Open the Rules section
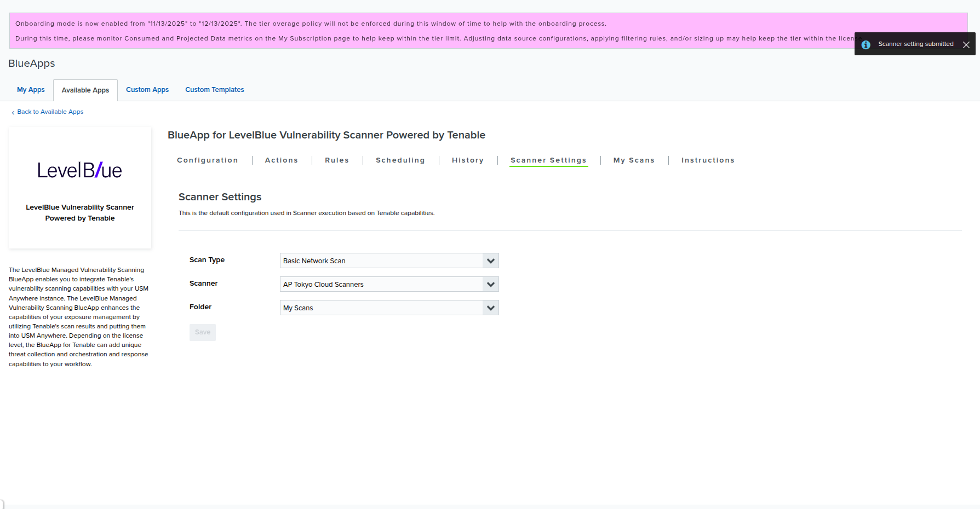Image resolution: width=980 pixels, height=509 pixels. pyautogui.click(x=337, y=160)
